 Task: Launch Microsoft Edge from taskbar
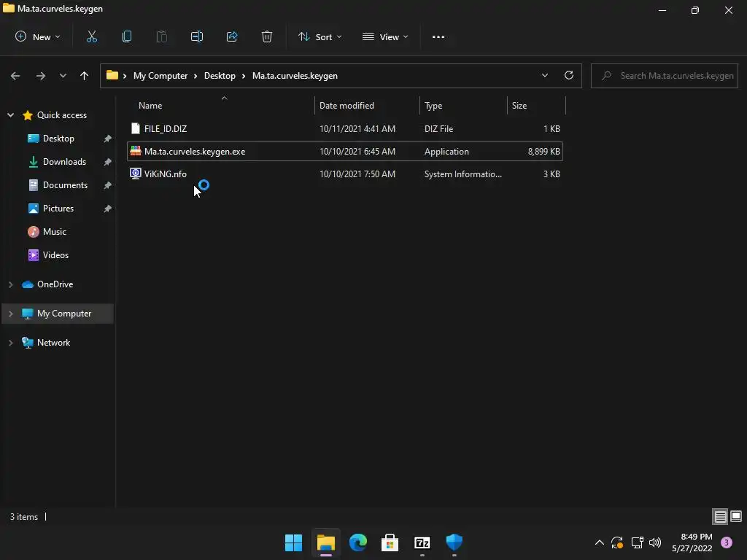(x=357, y=542)
